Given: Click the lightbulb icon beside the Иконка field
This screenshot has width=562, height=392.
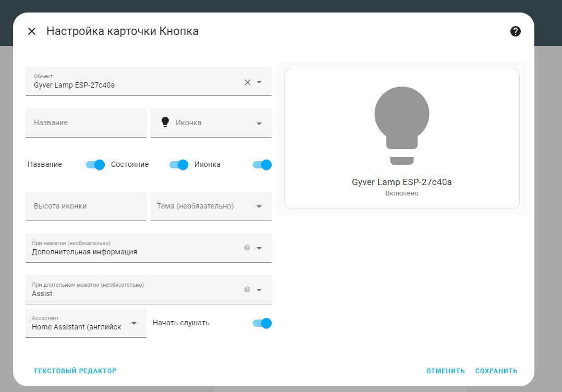Looking at the screenshot, I should (165, 122).
